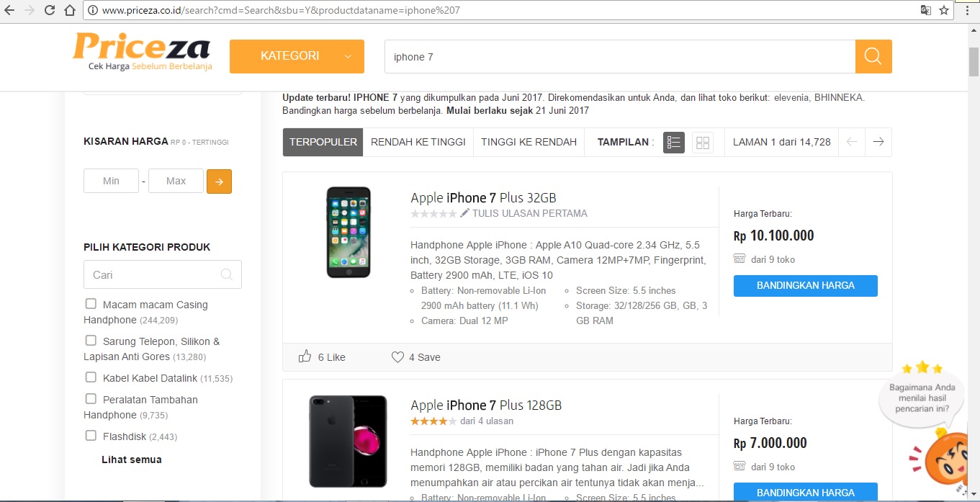Image resolution: width=980 pixels, height=502 pixels.
Task: Open Apple iPhone 7 Plus 32GB title link
Action: click(483, 198)
